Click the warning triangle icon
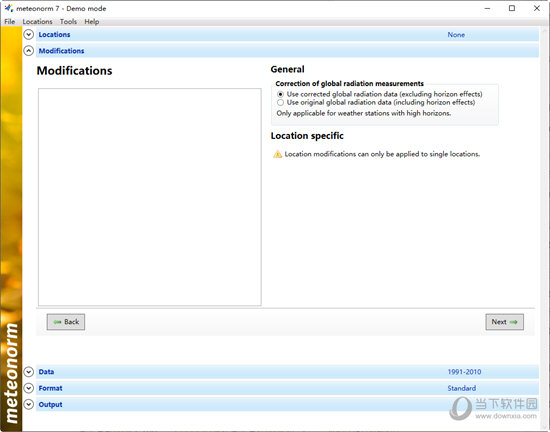Screen dimensions: 550x432 point(277,154)
